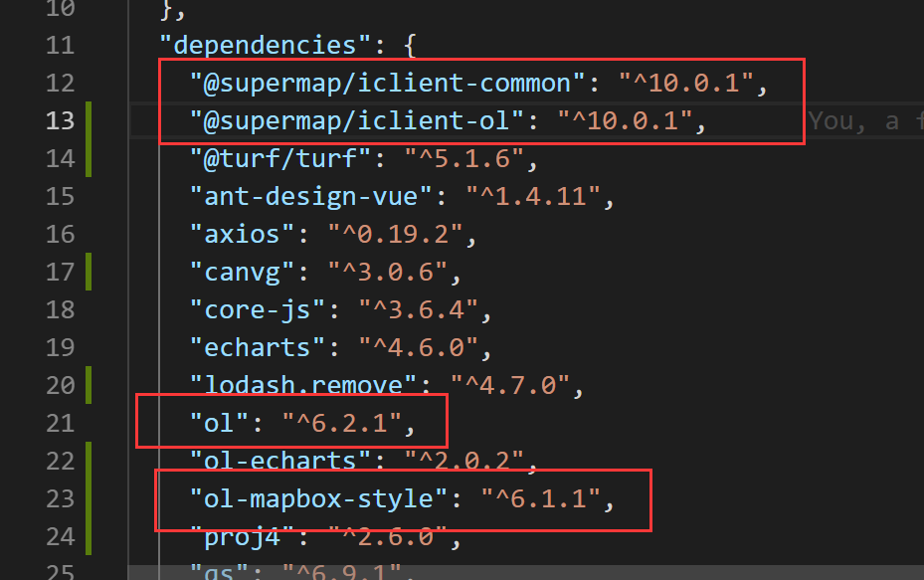Click line number 13 in the gutter
Image resolution: width=924 pixels, height=580 pixels.
coord(60,120)
